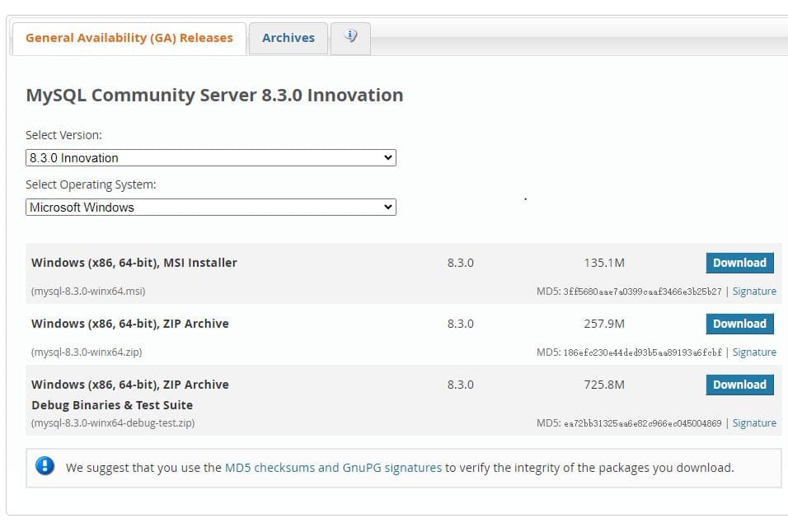Download the MSI Installer package

pyautogui.click(x=739, y=263)
